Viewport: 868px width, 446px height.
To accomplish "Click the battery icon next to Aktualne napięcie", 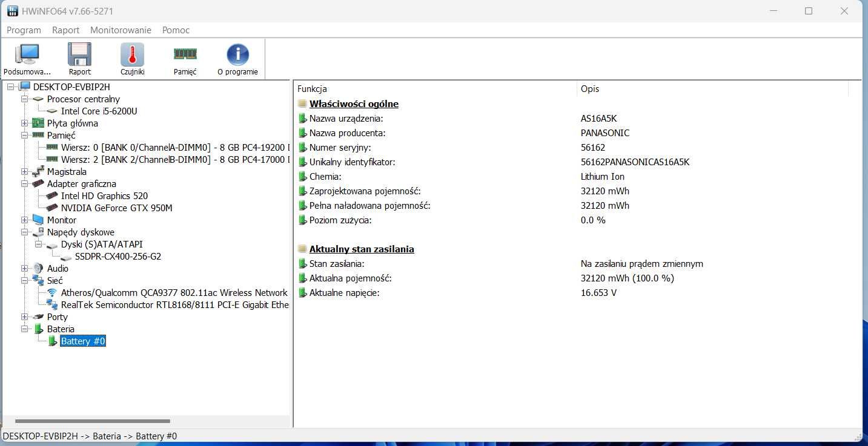I will 303,293.
